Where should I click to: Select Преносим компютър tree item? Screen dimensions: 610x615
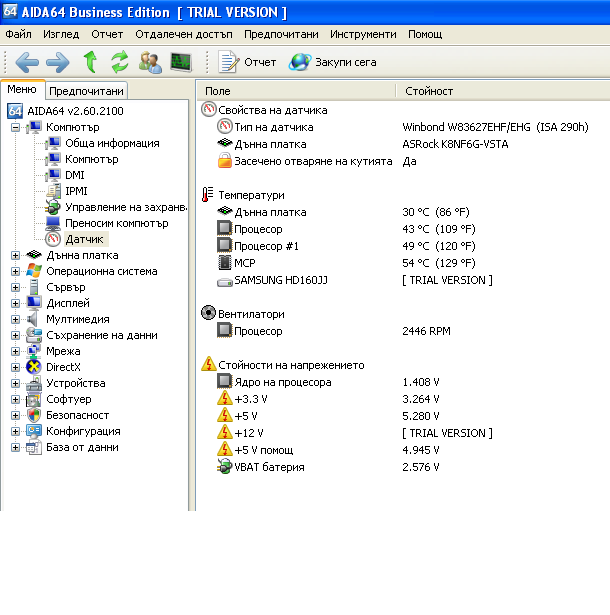pos(117,223)
